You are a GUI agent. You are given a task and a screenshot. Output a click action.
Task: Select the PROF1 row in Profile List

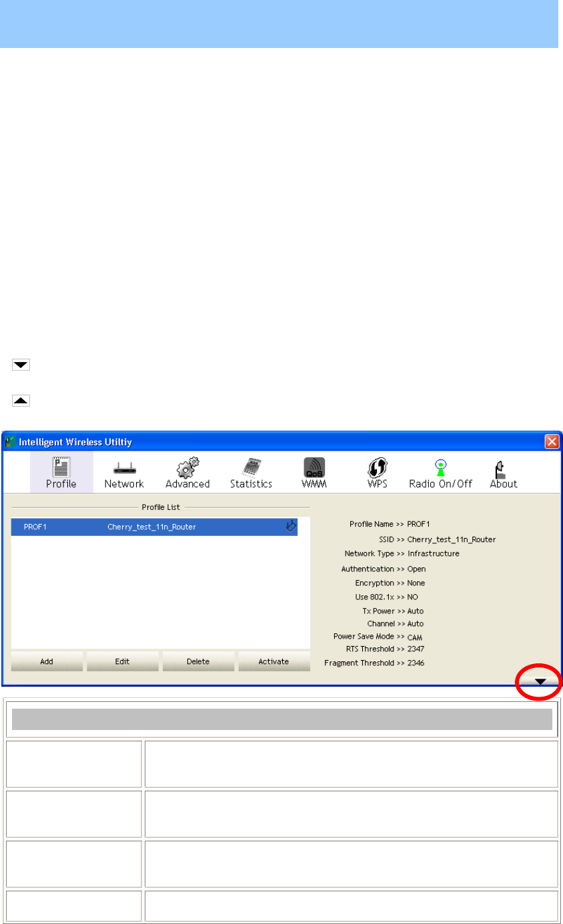point(154,527)
